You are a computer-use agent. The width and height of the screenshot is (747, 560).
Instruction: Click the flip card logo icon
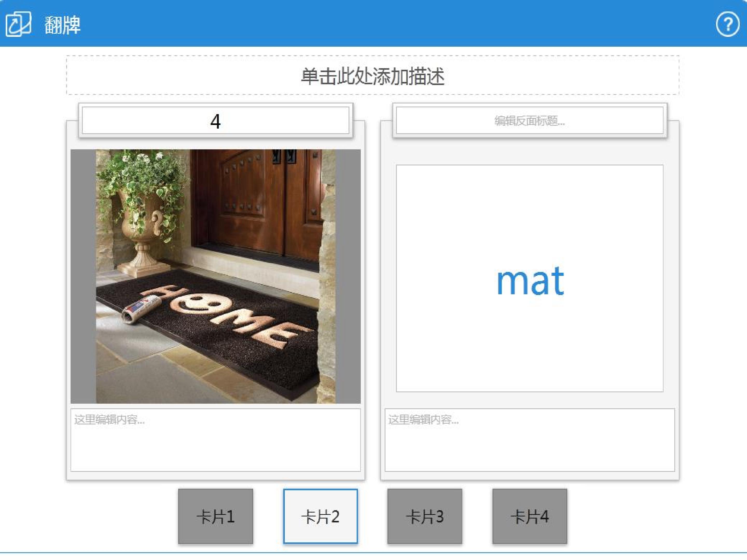(18, 24)
